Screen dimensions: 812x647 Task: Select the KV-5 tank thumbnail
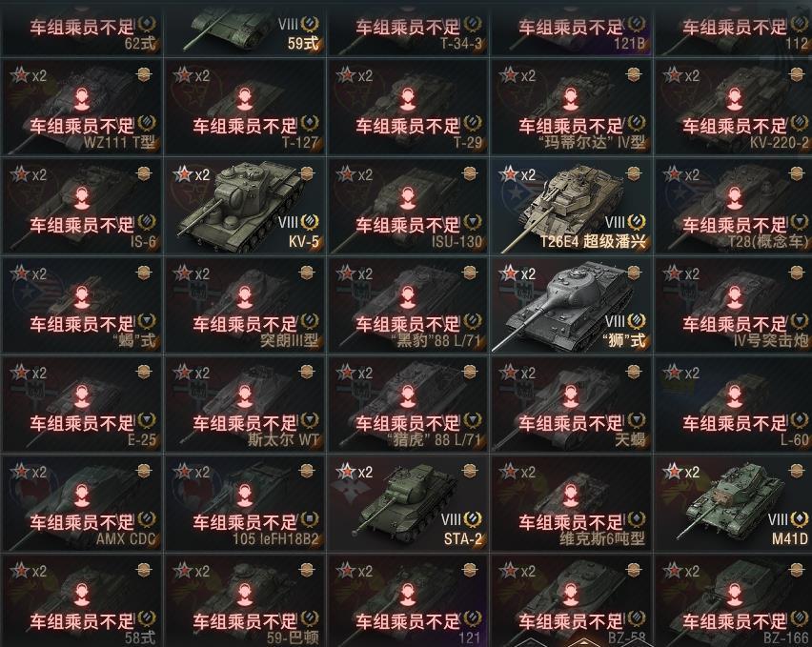click(x=244, y=207)
